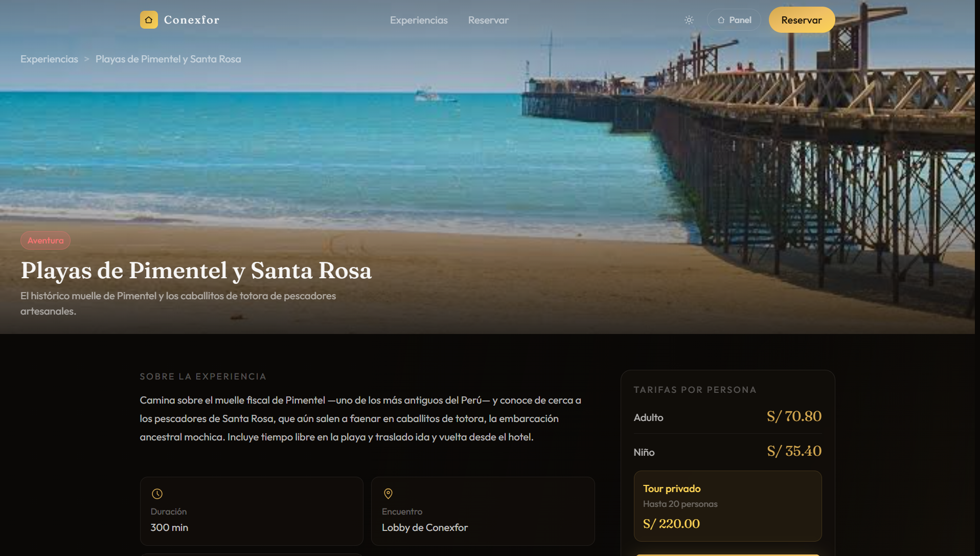Viewport: 980px width, 556px height.
Task: Open the Reservar navigation link
Action: 488,20
